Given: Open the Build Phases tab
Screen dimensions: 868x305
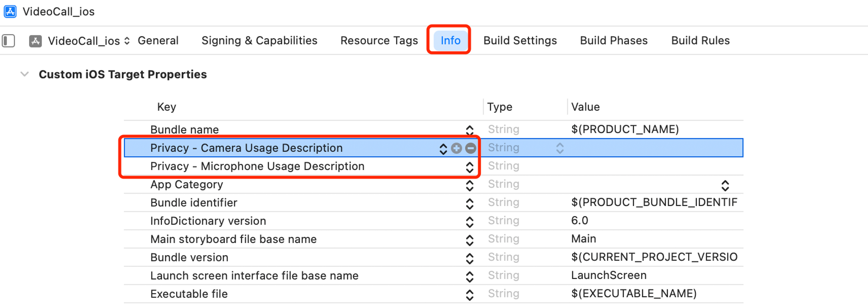Looking at the screenshot, I should pyautogui.click(x=614, y=40).
